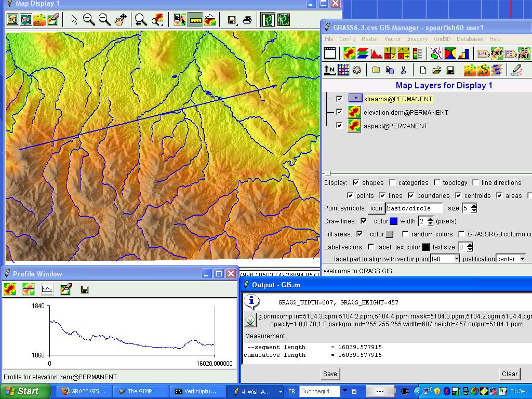Screen dimensions: 532x399
Task: Open the Raster menu
Action: (370, 39)
